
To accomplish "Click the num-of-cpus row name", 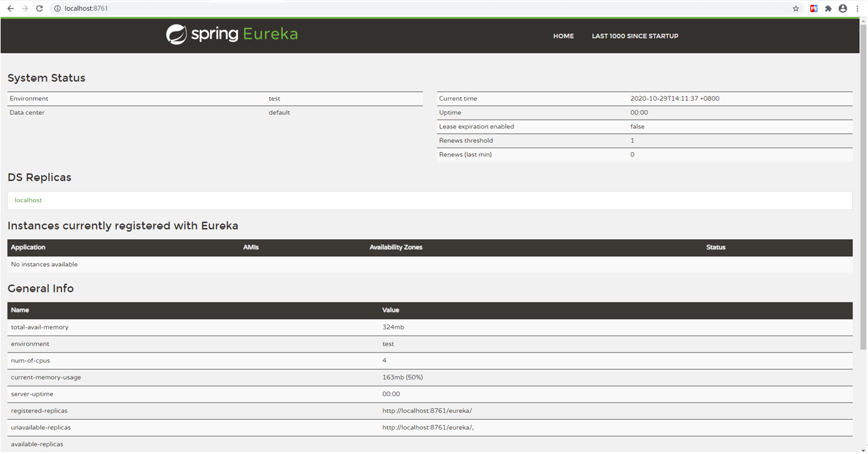I will tap(30, 361).
